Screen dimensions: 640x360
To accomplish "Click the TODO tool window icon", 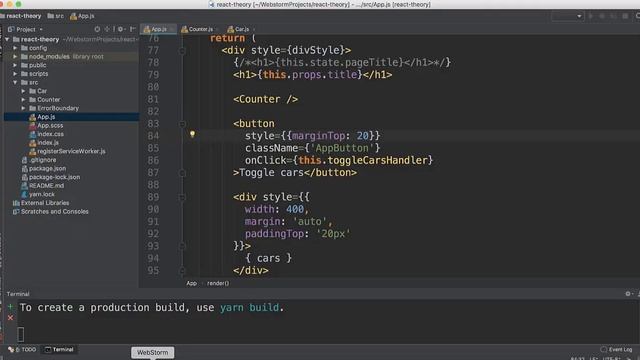I will tap(11, 349).
